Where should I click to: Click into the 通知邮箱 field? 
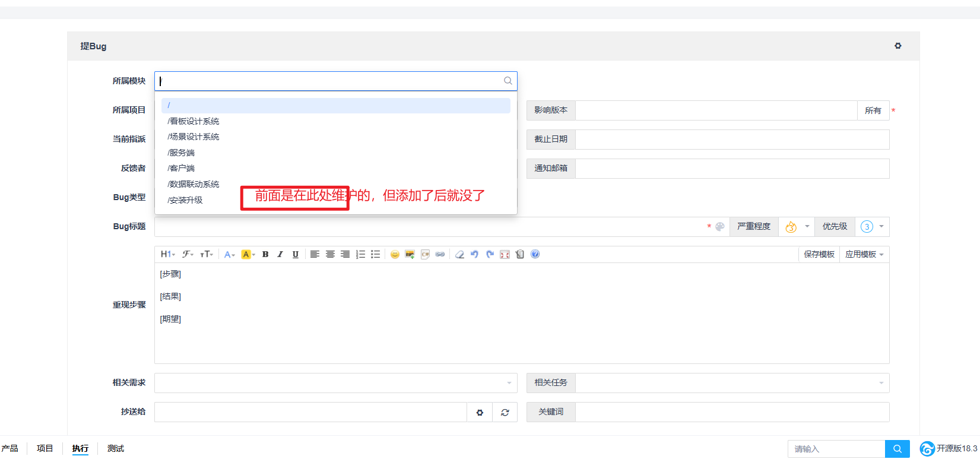coord(732,169)
